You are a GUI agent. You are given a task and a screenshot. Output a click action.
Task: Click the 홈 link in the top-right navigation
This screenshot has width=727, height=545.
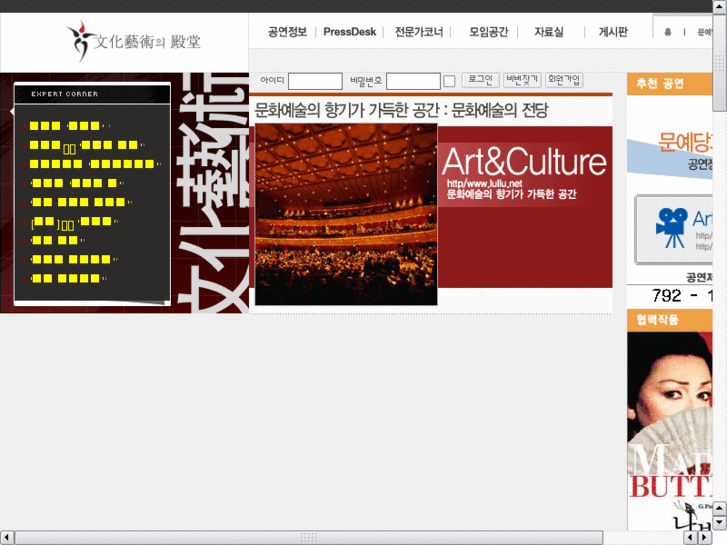pyautogui.click(x=668, y=32)
